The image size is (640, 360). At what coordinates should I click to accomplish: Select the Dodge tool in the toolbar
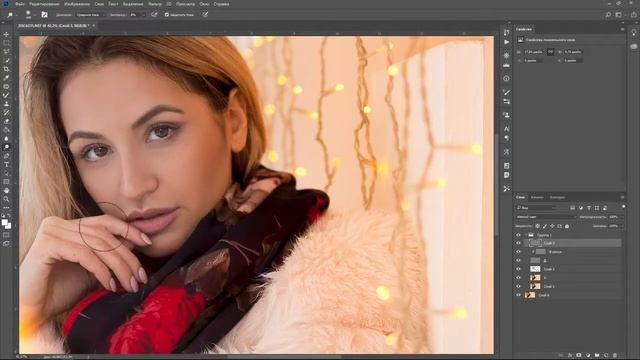pyautogui.click(x=6, y=147)
